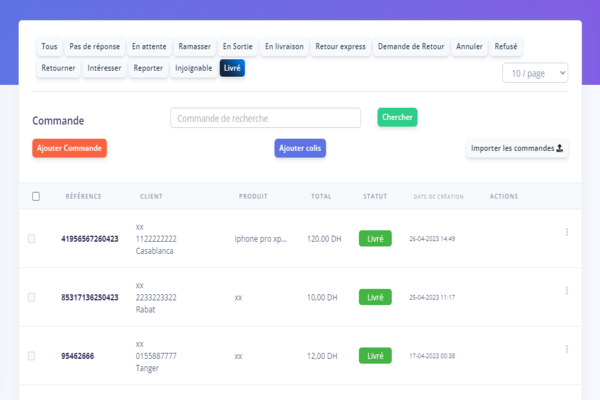
Task: Toggle the select-all checkbox in table header
Action: (36, 196)
